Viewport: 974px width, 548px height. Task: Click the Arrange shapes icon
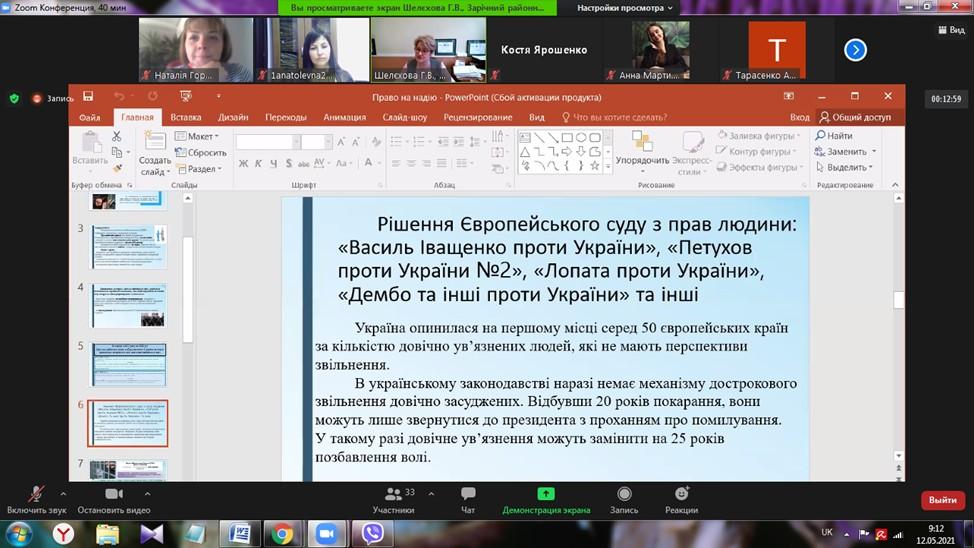641,146
